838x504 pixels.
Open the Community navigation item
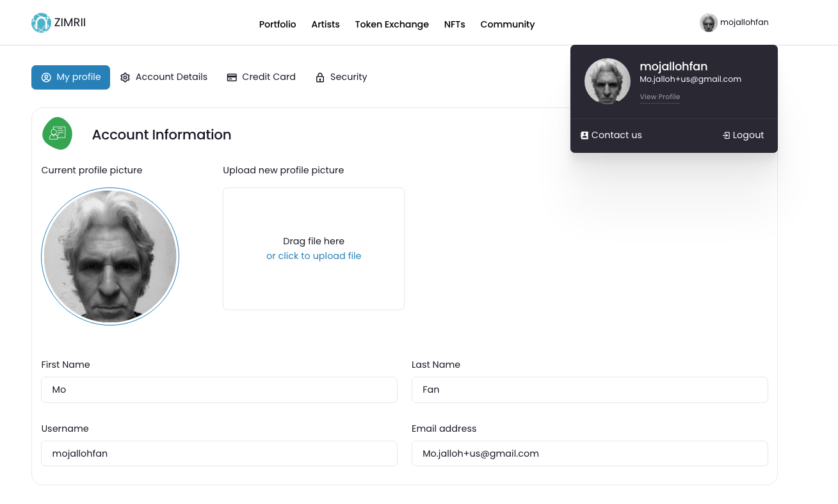(x=508, y=24)
